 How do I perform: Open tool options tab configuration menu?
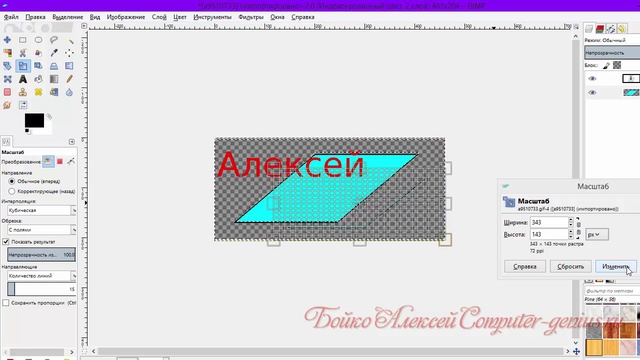point(72,142)
